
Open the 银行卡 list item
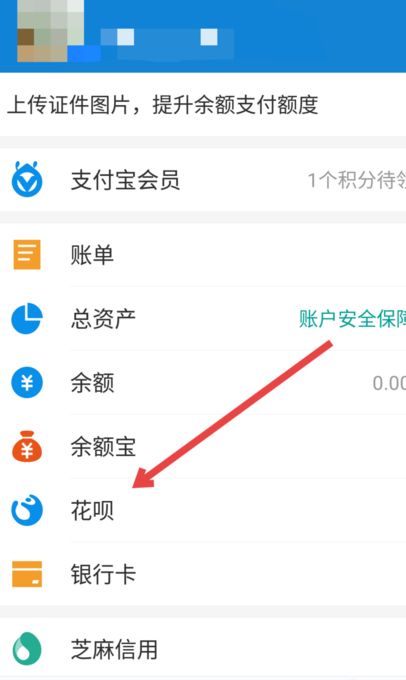(203, 574)
